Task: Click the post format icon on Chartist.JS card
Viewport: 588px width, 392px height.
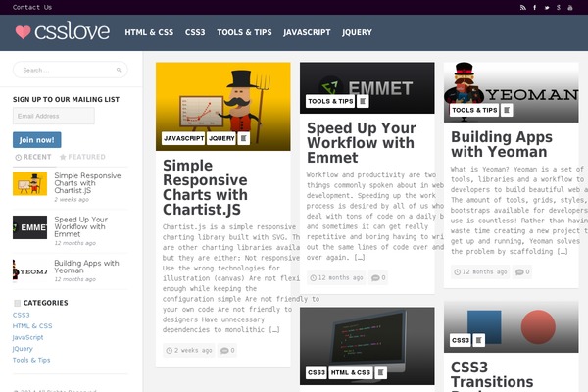Action: tap(243, 138)
